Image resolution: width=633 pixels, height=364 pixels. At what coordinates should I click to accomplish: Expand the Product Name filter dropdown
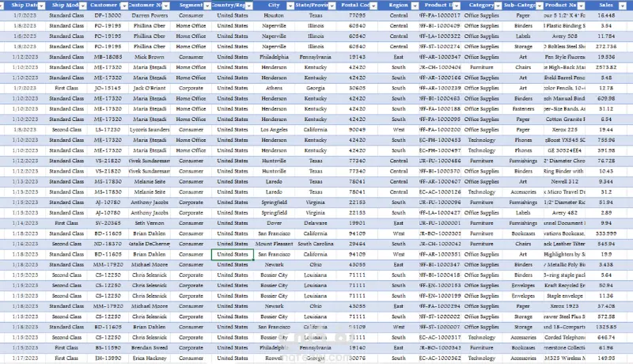(x=582, y=6)
